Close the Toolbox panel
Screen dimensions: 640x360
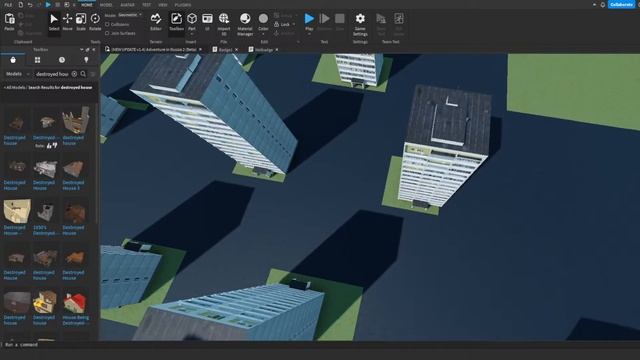93,49
